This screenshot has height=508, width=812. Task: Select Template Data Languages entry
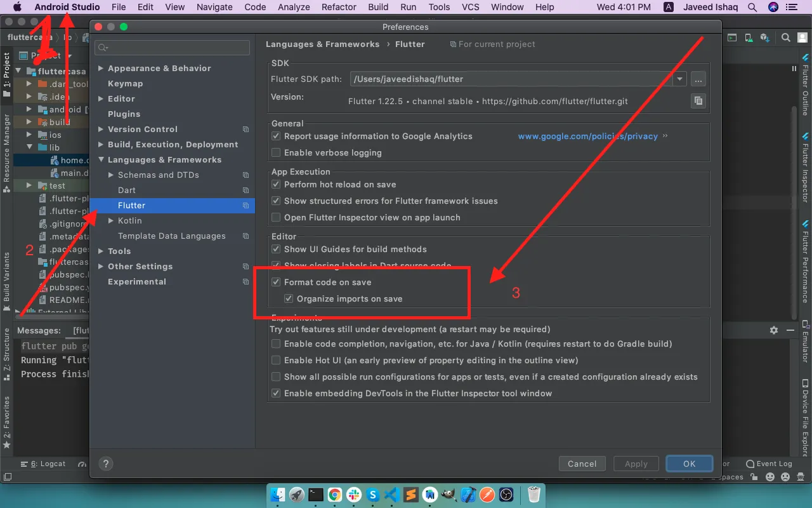pyautogui.click(x=172, y=236)
